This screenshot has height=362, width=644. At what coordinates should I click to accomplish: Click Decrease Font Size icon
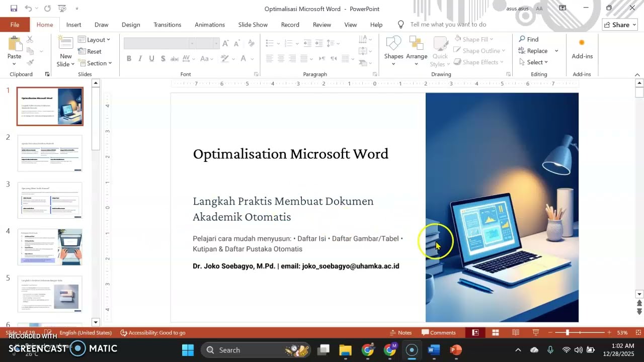(237, 44)
